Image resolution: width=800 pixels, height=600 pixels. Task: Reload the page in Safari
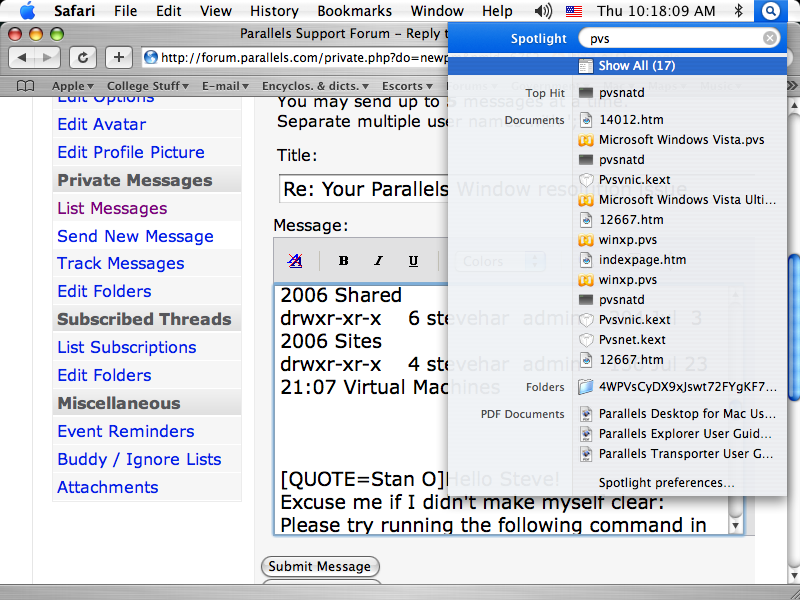pyautogui.click(x=83, y=58)
